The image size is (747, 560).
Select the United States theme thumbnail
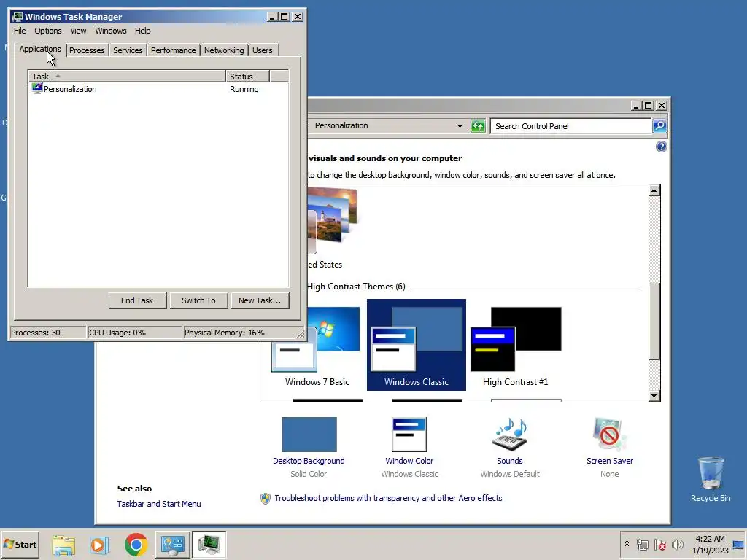pyautogui.click(x=333, y=220)
